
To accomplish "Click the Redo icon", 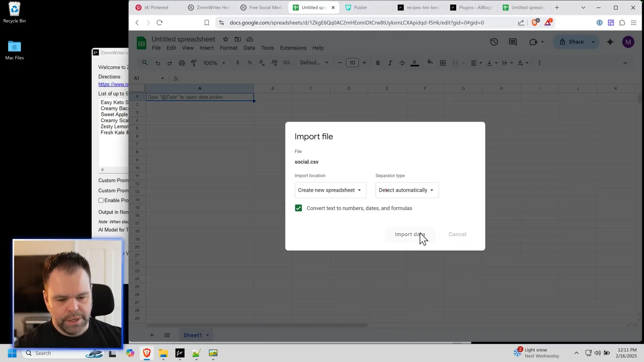I will click(x=170, y=63).
